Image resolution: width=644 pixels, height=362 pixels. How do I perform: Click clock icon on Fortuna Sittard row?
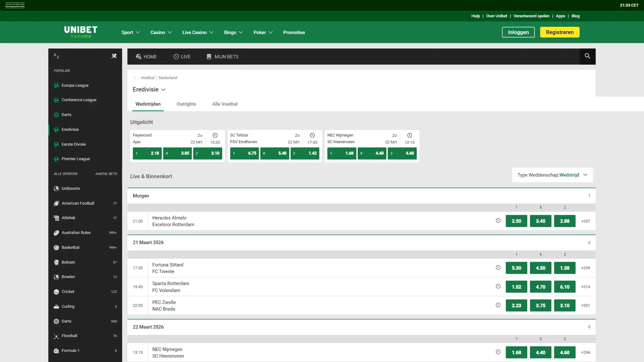click(x=498, y=268)
